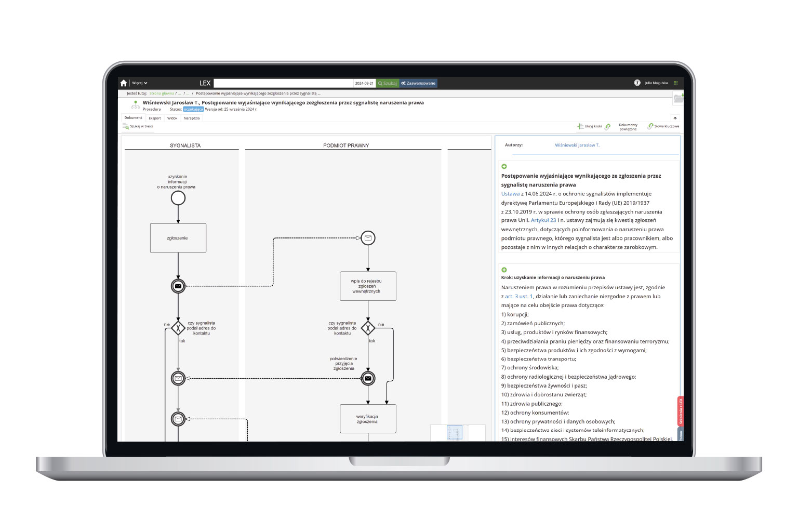Expand the Krok: uzyskanie informacji step

[x=504, y=270]
